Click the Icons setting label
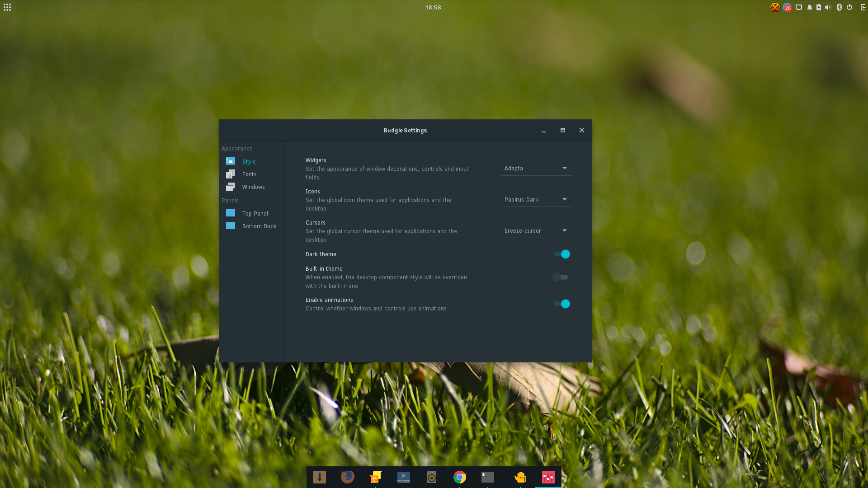The height and width of the screenshot is (488, 868). (x=312, y=192)
